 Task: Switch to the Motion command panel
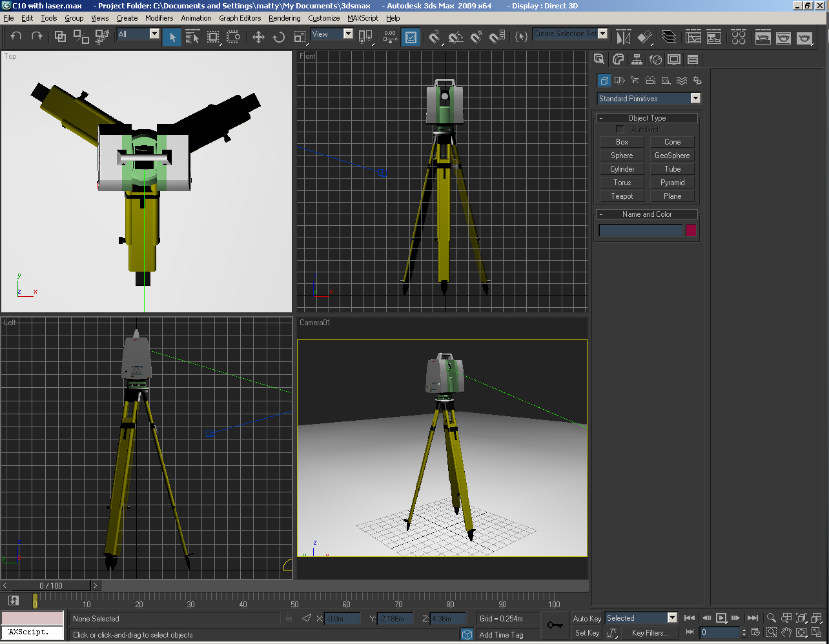(x=655, y=59)
